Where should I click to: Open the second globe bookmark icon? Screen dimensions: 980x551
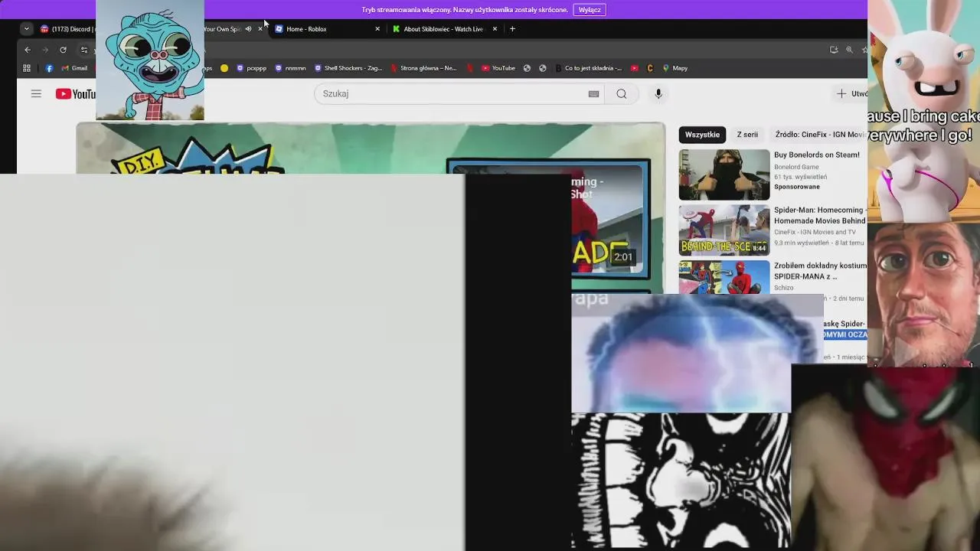click(543, 68)
